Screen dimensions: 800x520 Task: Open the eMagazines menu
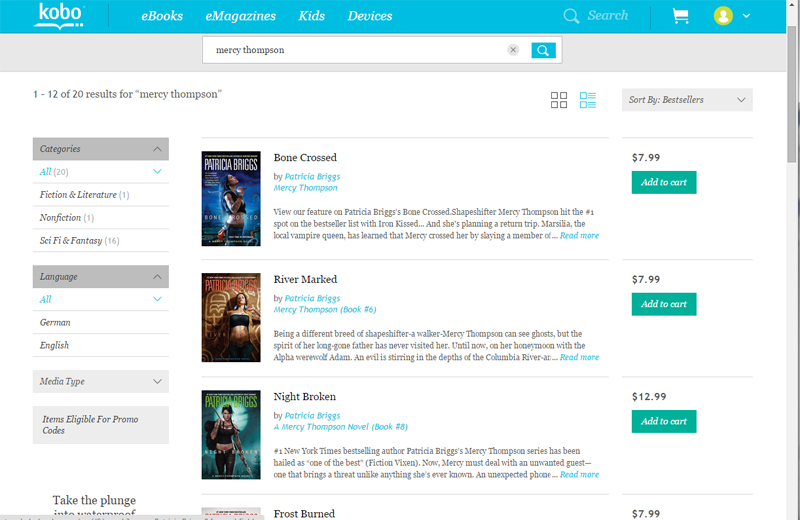pyautogui.click(x=240, y=16)
